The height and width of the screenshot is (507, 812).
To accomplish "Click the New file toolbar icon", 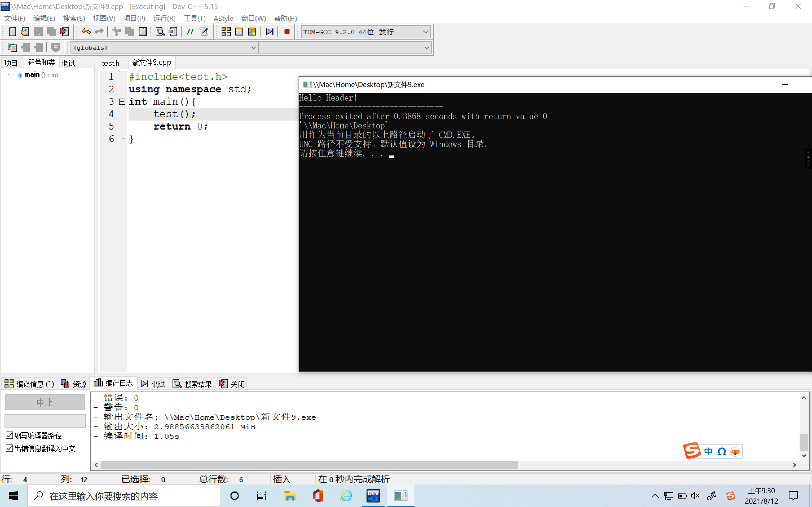I will pyautogui.click(x=12, y=32).
